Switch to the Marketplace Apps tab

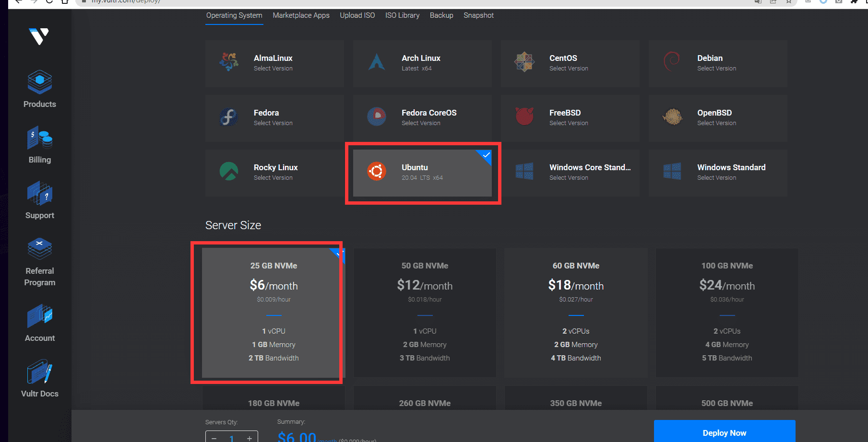(x=301, y=15)
